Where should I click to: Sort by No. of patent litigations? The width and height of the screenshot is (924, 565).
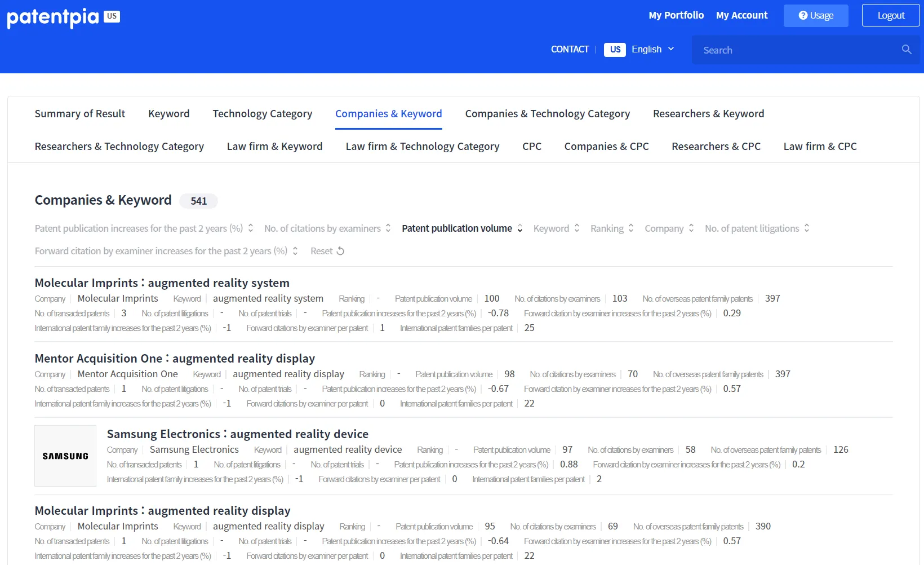pyautogui.click(x=757, y=228)
